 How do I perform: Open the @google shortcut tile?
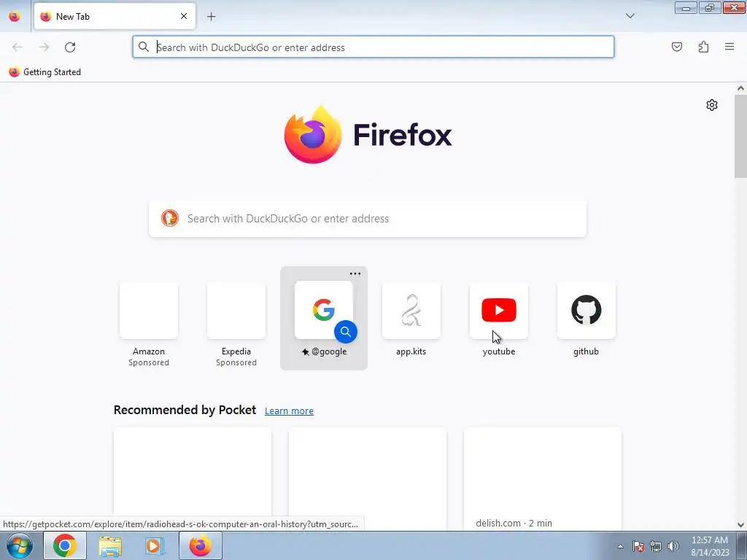323,318
